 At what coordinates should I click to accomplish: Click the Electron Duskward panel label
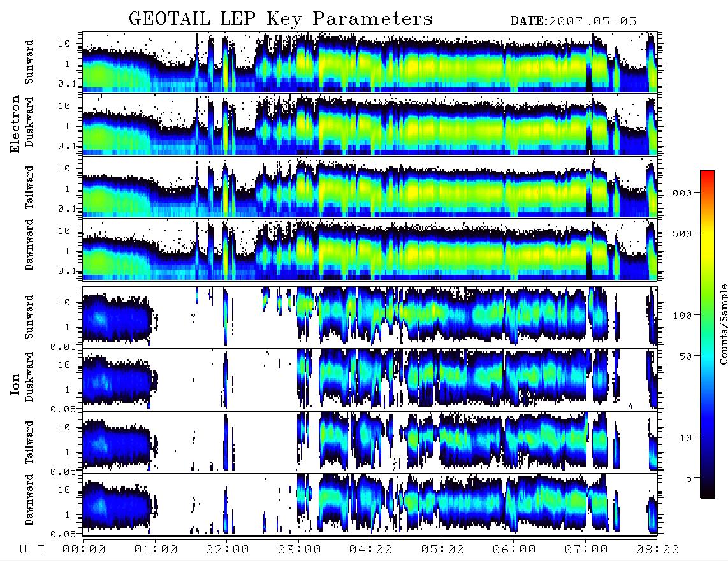29,122
